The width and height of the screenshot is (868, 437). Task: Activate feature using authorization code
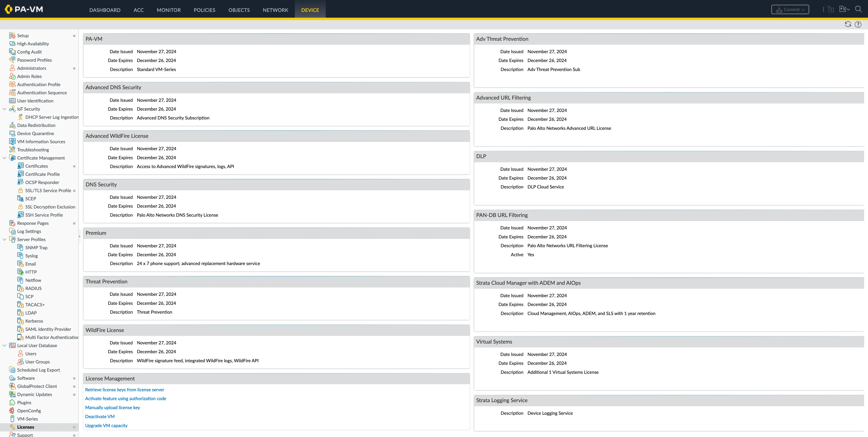pos(126,398)
